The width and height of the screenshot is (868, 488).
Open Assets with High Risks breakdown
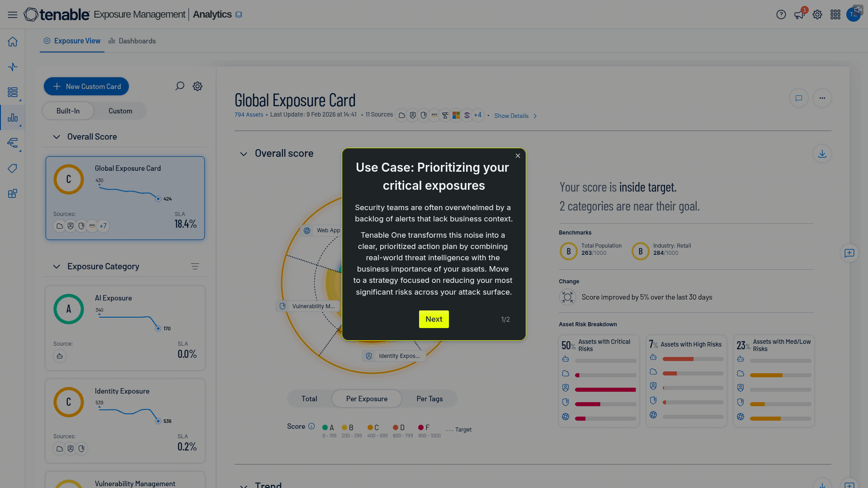point(686,381)
